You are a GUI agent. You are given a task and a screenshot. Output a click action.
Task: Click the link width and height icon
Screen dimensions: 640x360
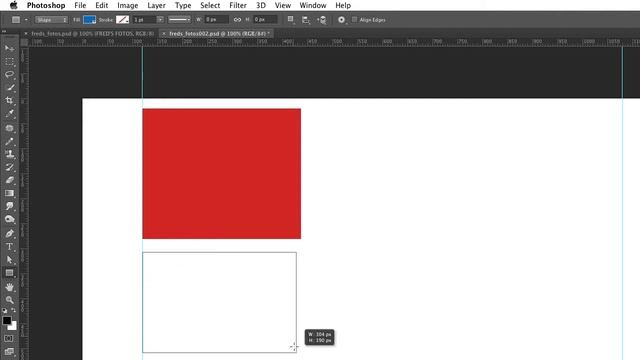[237, 20]
